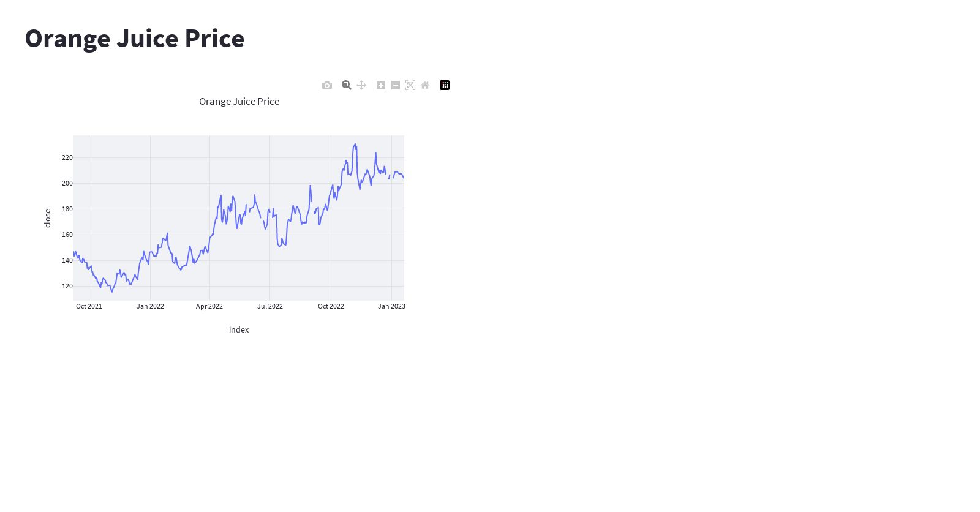Click the 'index' x-axis title

click(239, 329)
